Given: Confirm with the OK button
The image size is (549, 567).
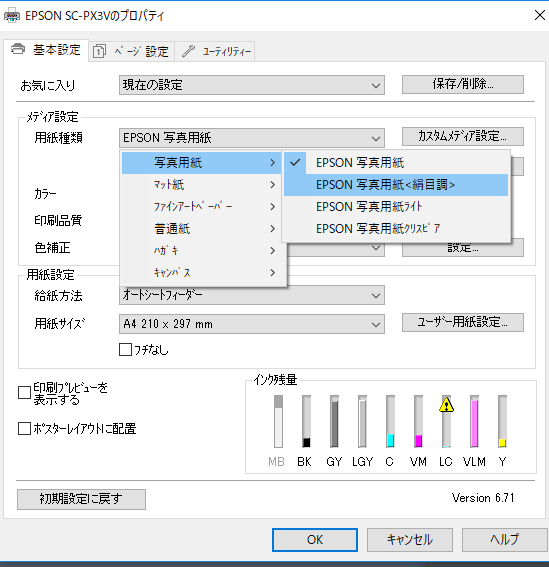Looking at the screenshot, I should coord(315,540).
